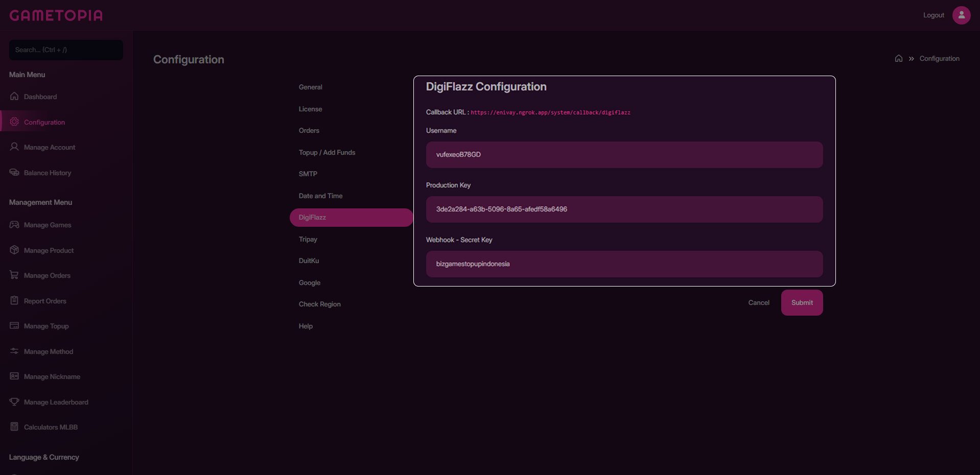Click the Manage Games controller icon
The height and width of the screenshot is (475, 980).
[x=14, y=224]
